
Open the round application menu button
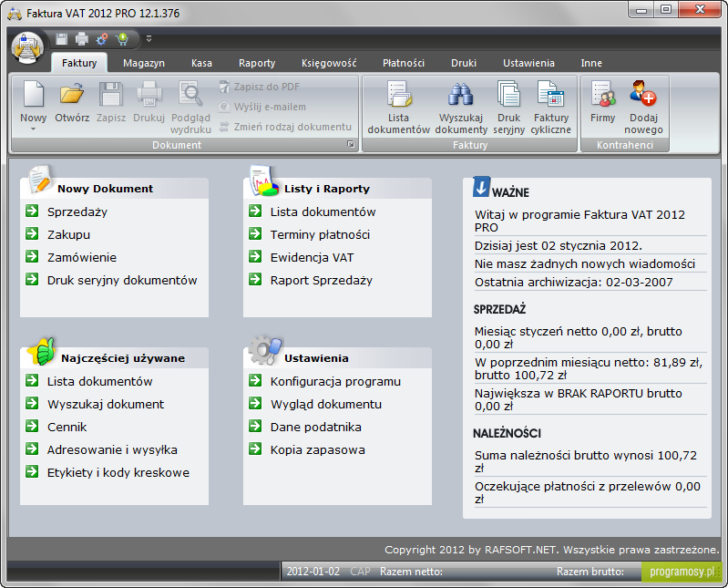click(27, 47)
